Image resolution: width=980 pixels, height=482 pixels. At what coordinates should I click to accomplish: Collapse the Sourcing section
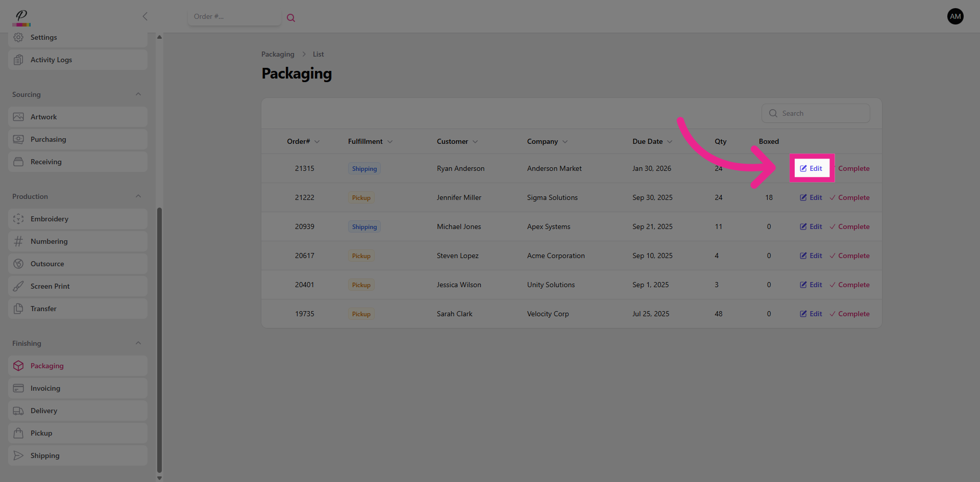138,94
